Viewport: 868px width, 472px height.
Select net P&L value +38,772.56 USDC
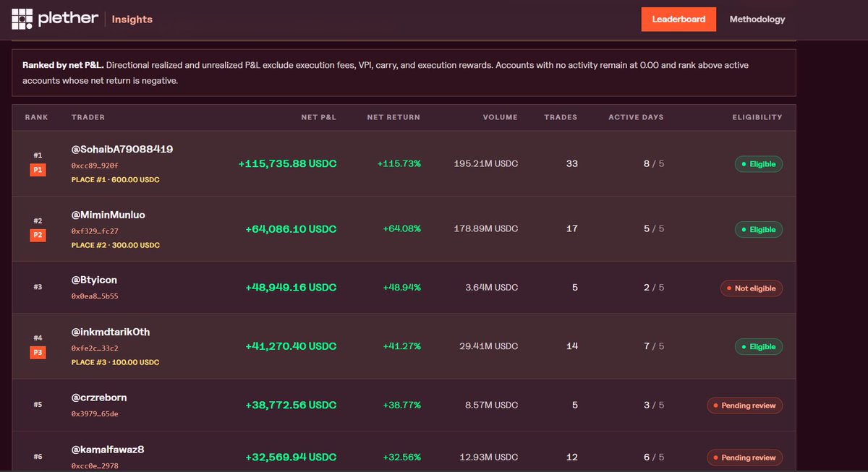(291, 406)
